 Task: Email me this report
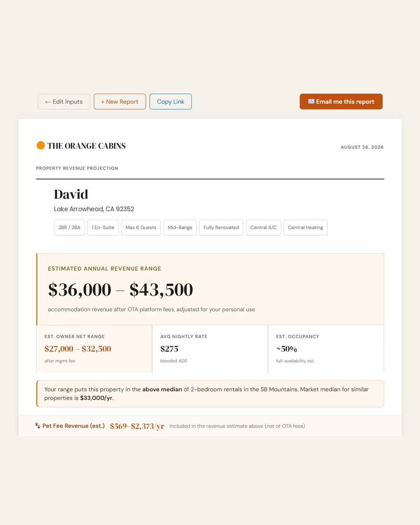tap(341, 101)
